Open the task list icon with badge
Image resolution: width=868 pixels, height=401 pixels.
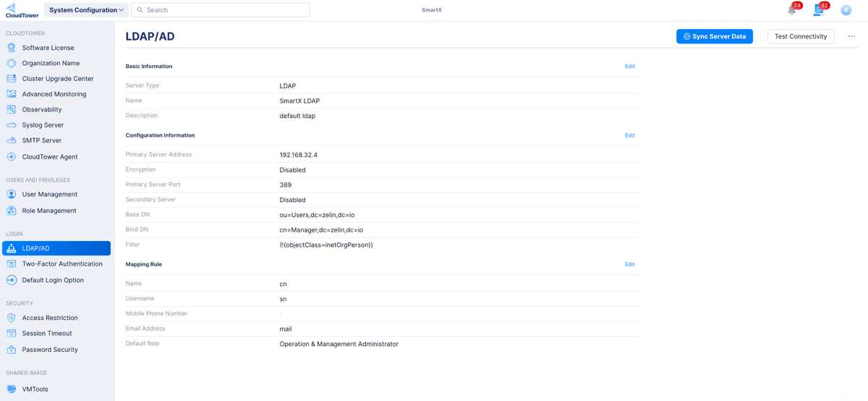(818, 10)
